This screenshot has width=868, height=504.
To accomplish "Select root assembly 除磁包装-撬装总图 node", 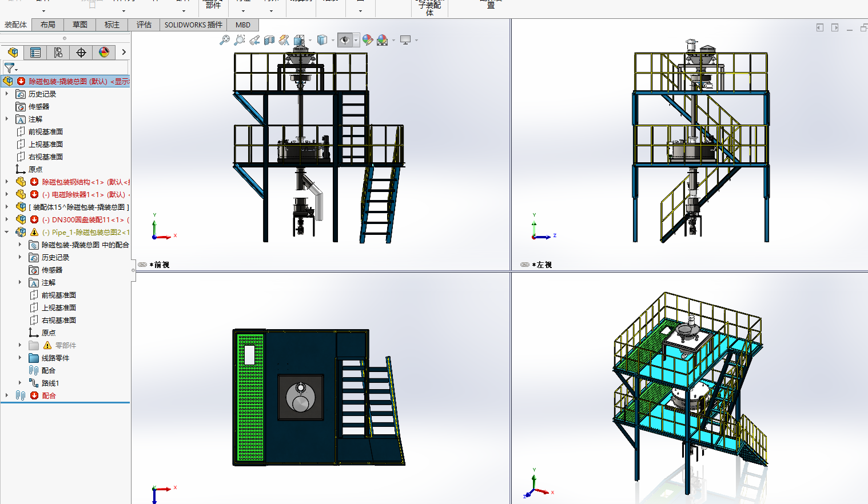I will [x=66, y=81].
